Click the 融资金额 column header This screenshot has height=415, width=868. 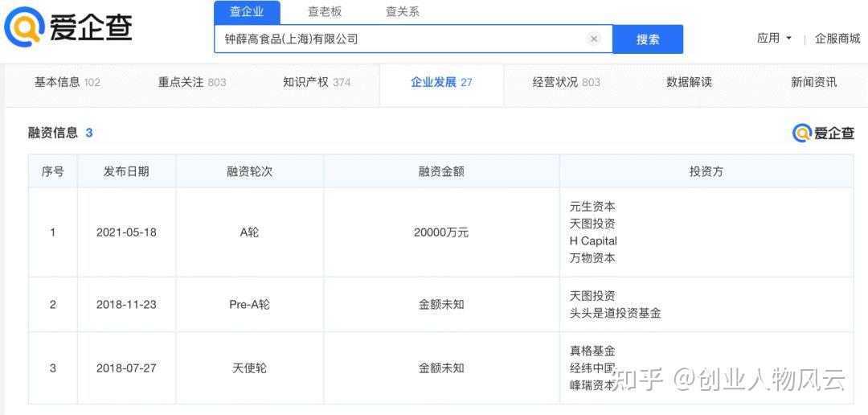(441, 171)
